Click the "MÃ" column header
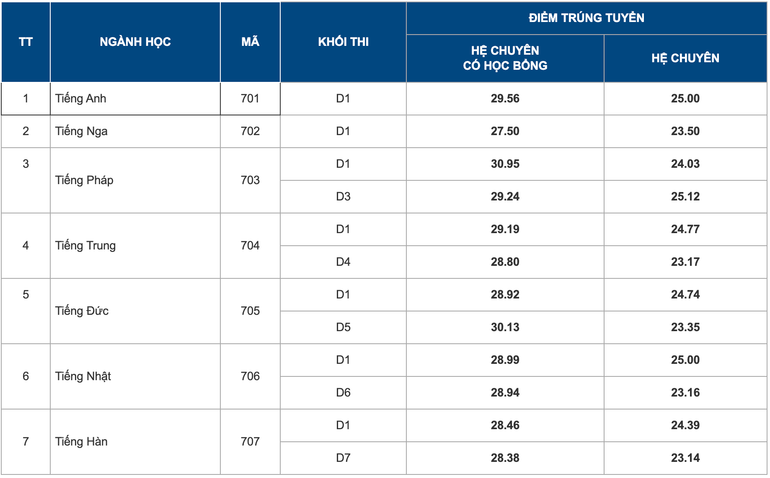770x478 pixels. [250, 42]
